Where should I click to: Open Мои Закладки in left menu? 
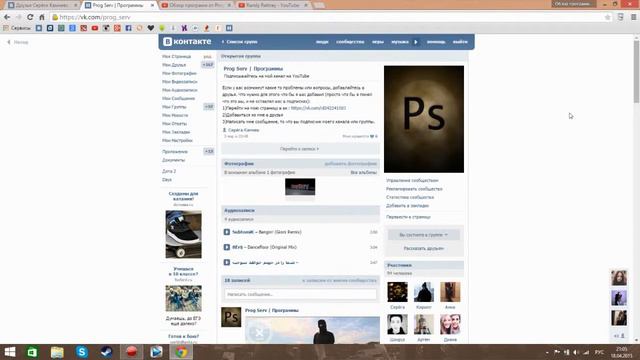point(176,132)
